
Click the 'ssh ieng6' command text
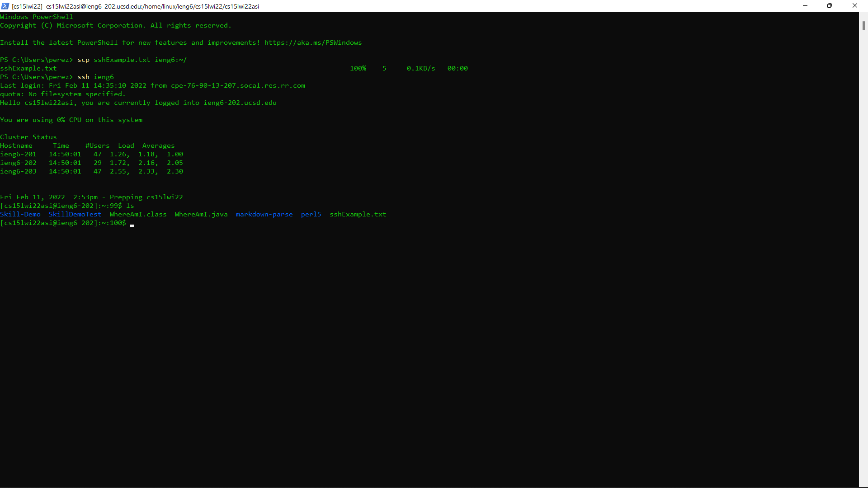95,77
